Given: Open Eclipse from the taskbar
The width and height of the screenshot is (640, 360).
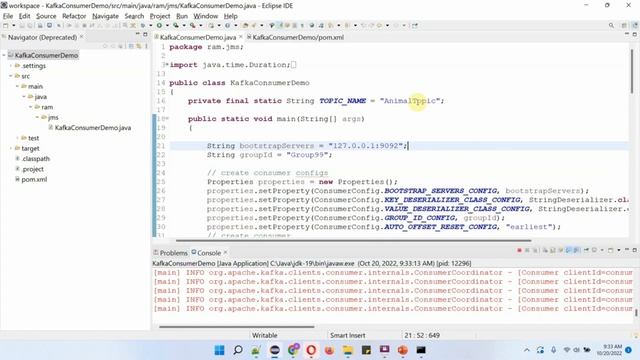Looking at the screenshot, I should click(x=275, y=350).
